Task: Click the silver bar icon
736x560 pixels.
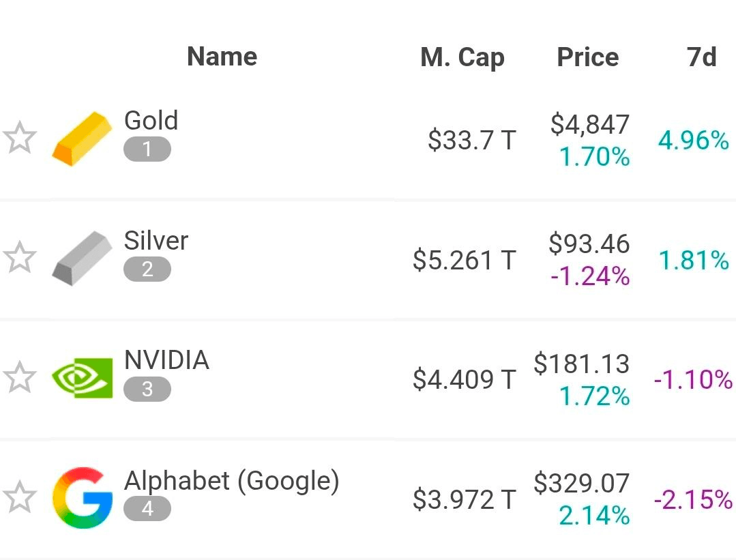Action: pos(82,259)
